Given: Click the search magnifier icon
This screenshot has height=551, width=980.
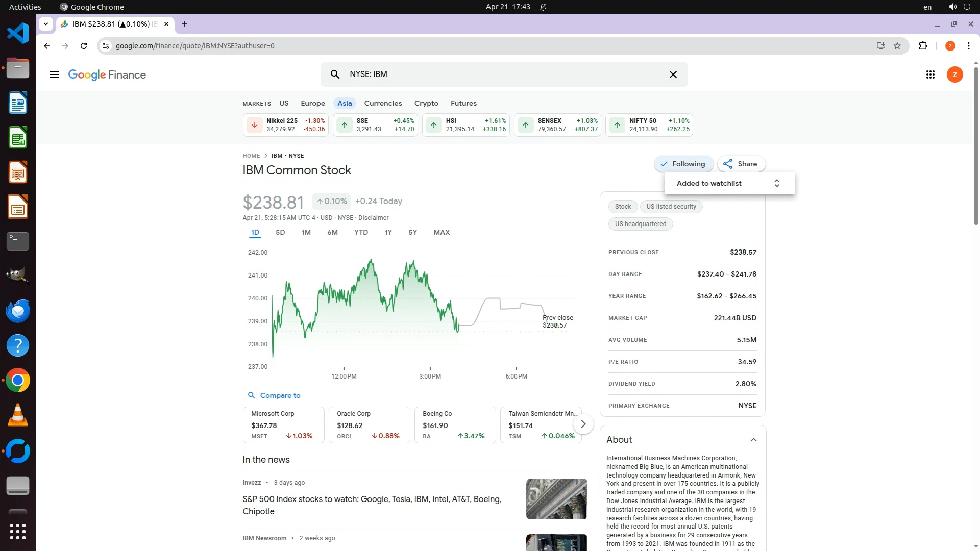Looking at the screenshot, I should click(335, 74).
